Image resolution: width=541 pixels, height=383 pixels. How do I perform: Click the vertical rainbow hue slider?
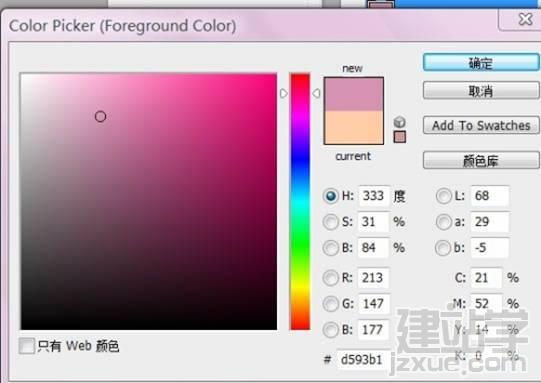(x=300, y=201)
